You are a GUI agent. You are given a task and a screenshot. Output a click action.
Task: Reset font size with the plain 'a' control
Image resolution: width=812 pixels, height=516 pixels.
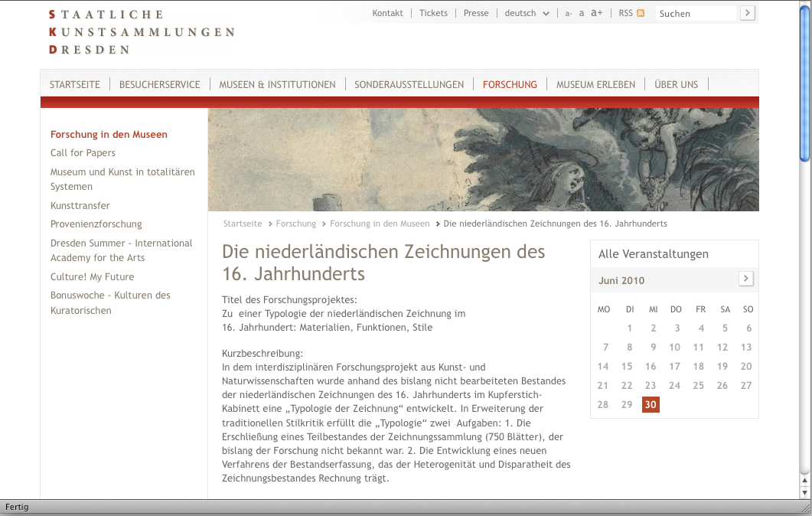(x=582, y=13)
